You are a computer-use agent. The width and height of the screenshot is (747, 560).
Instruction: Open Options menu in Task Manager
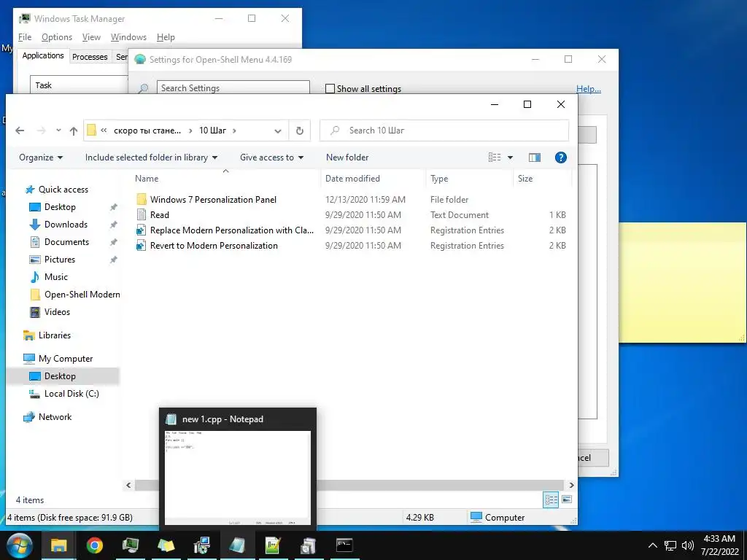click(x=57, y=37)
